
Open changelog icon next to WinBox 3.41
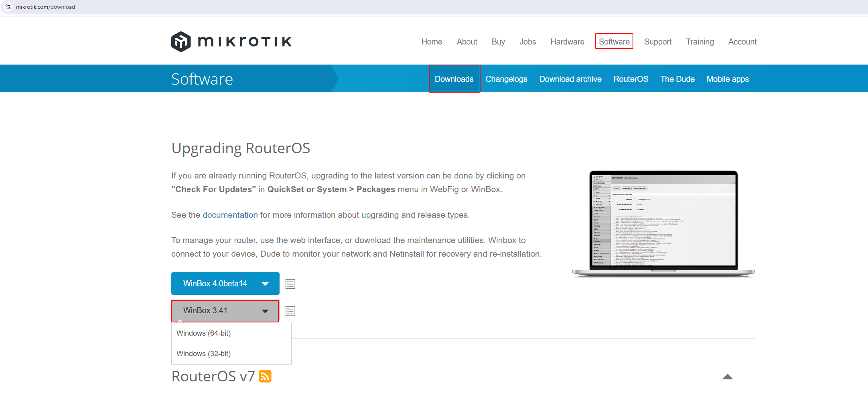click(x=290, y=311)
